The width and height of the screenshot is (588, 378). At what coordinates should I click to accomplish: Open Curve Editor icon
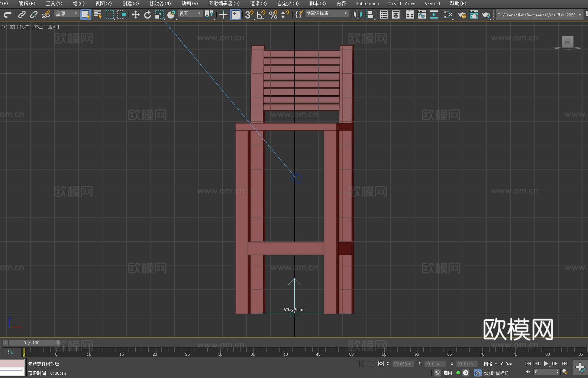(422, 14)
